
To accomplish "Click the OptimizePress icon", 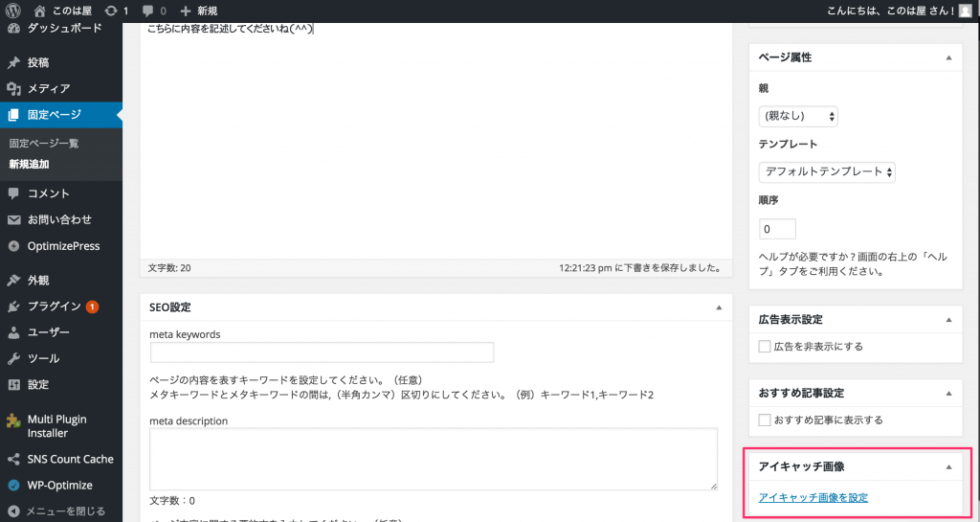I will [x=13, y=246].
